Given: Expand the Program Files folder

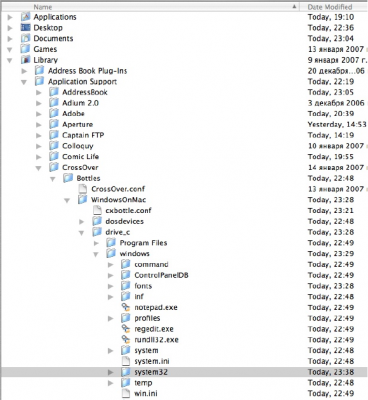Looking at the screenshot, I should [96, 243].
